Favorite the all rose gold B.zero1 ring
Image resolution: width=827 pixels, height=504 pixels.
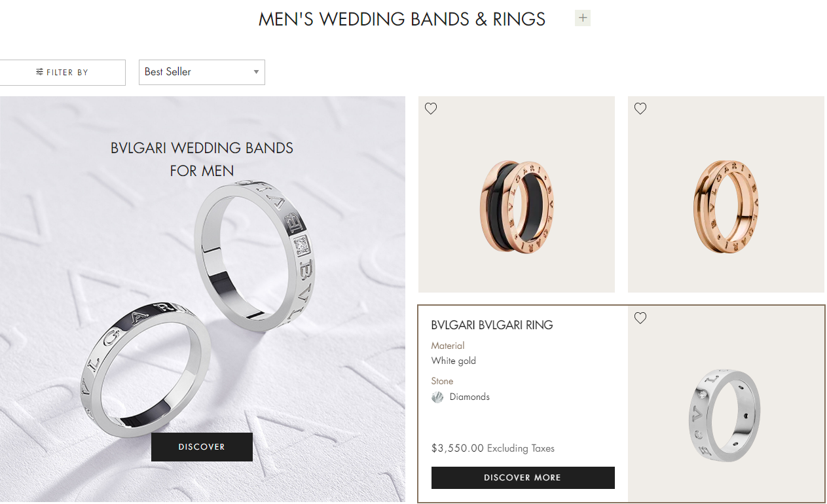[640, 109]
